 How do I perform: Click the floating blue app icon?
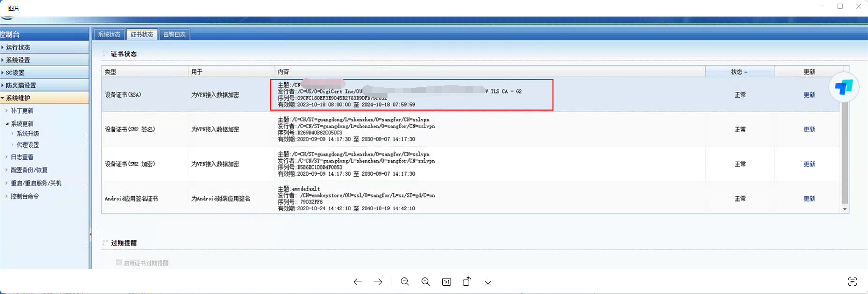pos(843,87)
